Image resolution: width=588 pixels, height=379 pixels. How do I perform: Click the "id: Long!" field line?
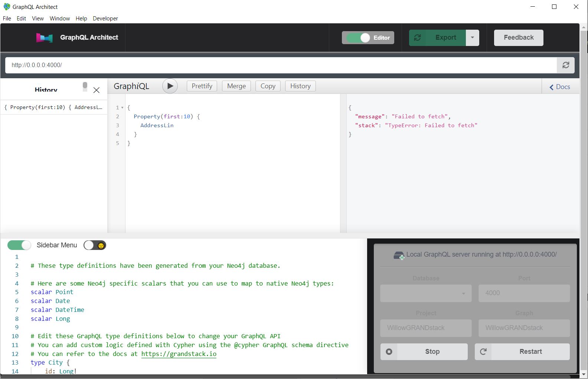click(x=61, y=371)
